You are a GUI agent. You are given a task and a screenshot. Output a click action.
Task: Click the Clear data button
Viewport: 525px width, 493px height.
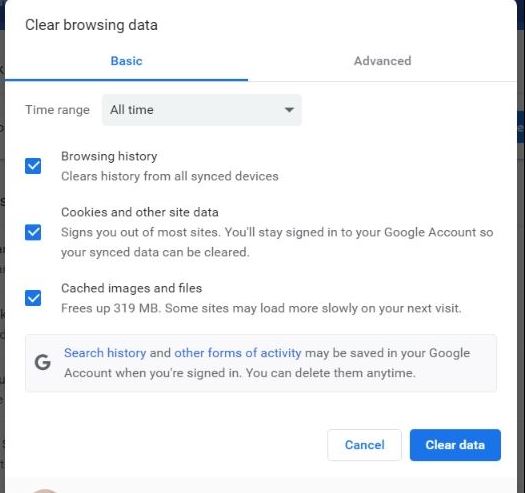coord(455,445)
